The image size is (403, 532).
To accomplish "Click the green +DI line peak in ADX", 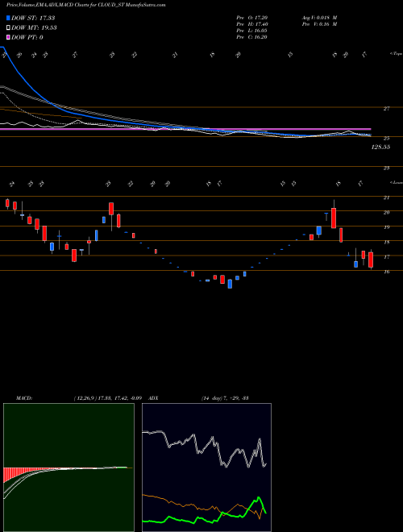I will coord(259,497).
